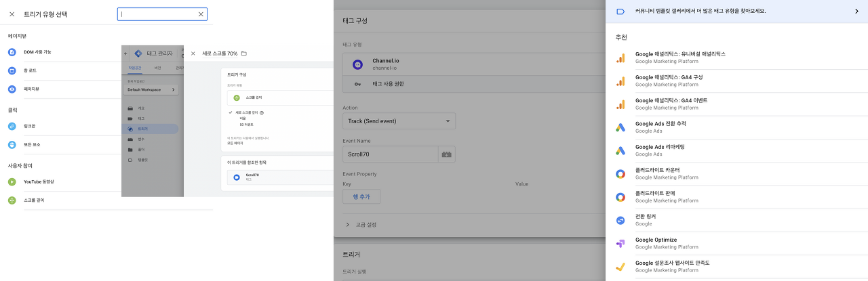Click the Channel.io tag type name
The image size is (868, 281).
click(386, 60)
